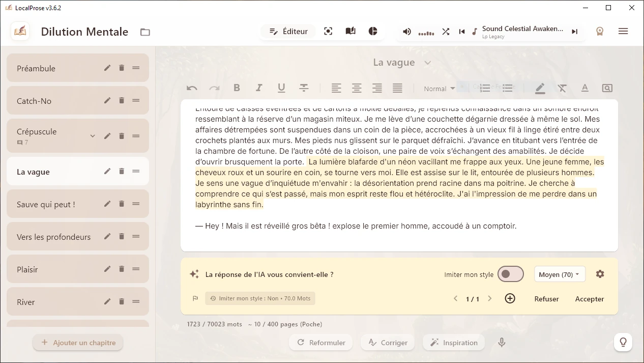
Task: Open find and replace search
Action: 607,88
